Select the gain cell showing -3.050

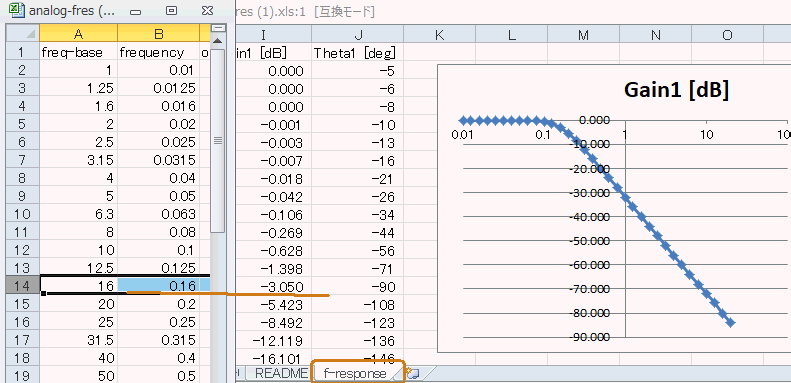[272, 287]
